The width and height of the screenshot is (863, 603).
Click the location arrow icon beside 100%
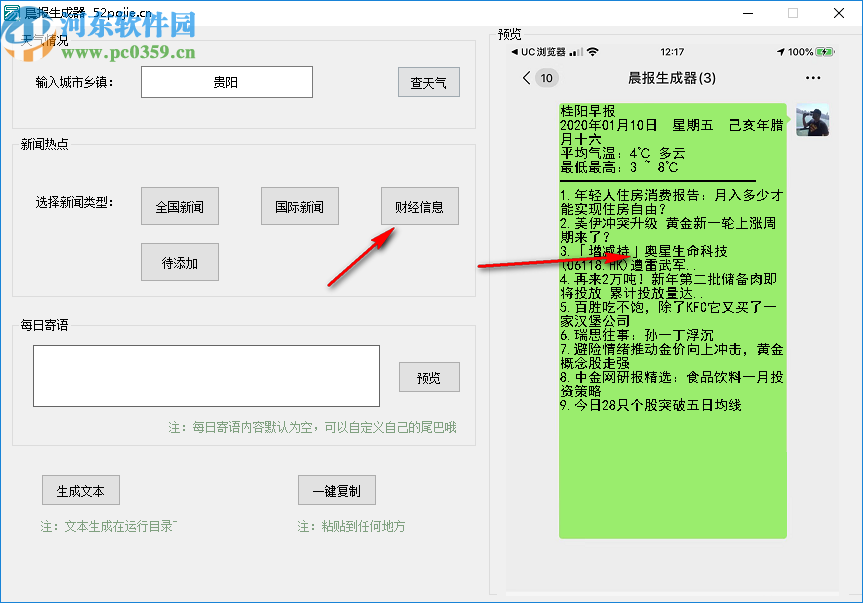pos(780,52)
